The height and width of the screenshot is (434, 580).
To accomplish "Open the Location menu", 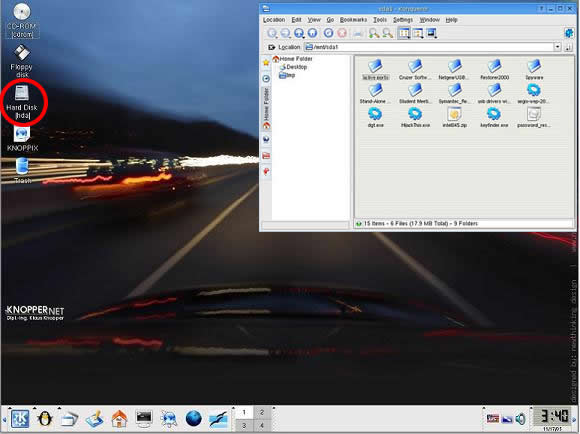I will pos(274,20).
